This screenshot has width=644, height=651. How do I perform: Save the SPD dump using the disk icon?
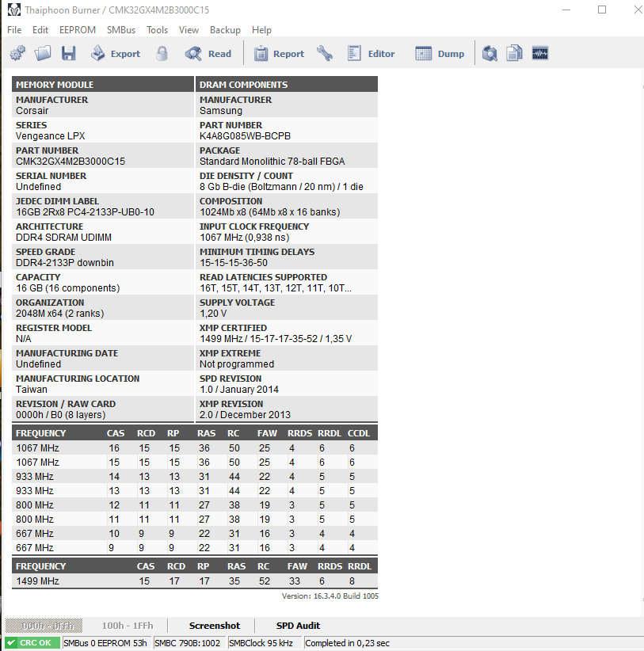pyautogui.click(x=69, y=53)
